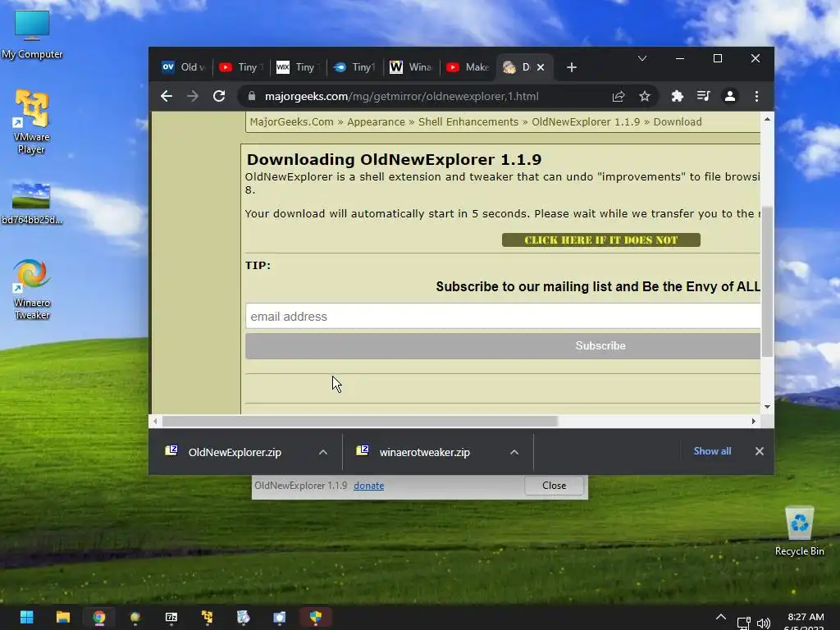Switch to the Wix 'Tiny' tab
The height and width of the screenshot is (630, 840).
(x=299, y=67)
